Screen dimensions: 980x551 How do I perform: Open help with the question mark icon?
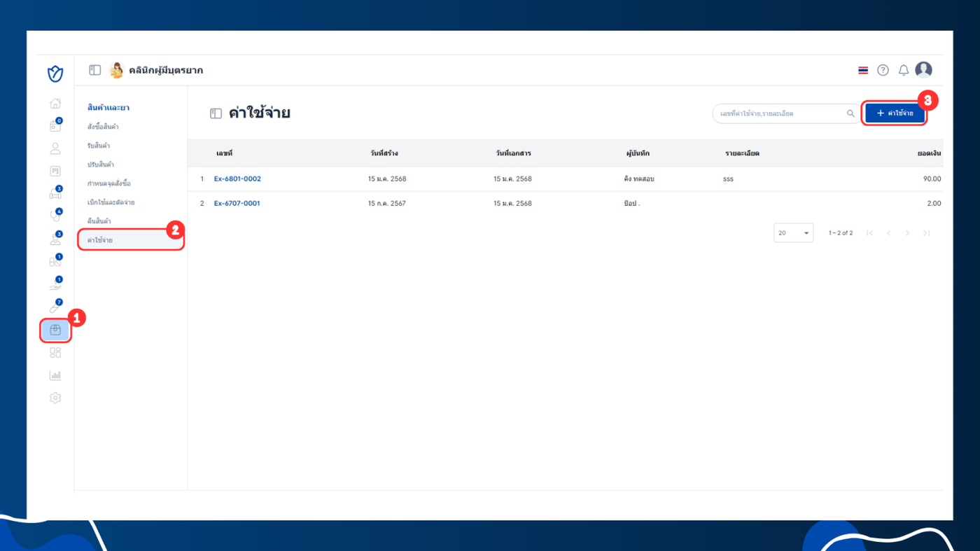(x=883, y=70)
